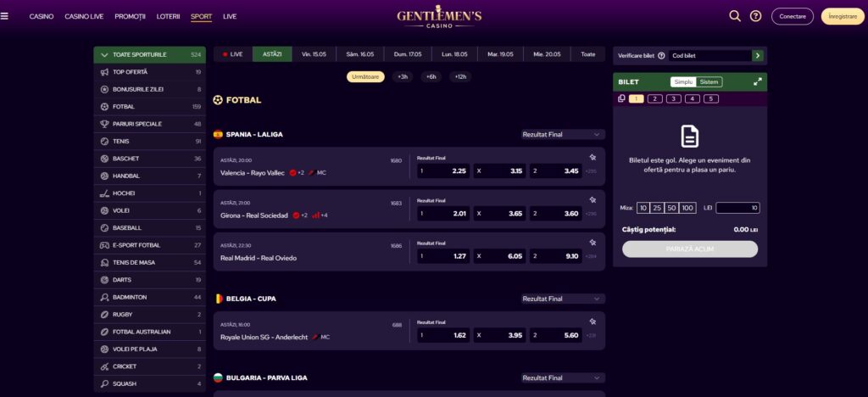
Task: Click the Bonusurile Zilei star icon
Action: [x=104, y=89]
